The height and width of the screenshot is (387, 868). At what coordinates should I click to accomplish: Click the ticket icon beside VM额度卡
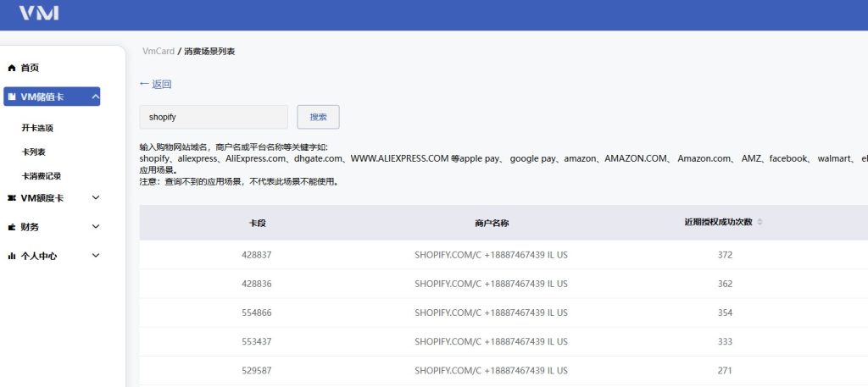12,198
